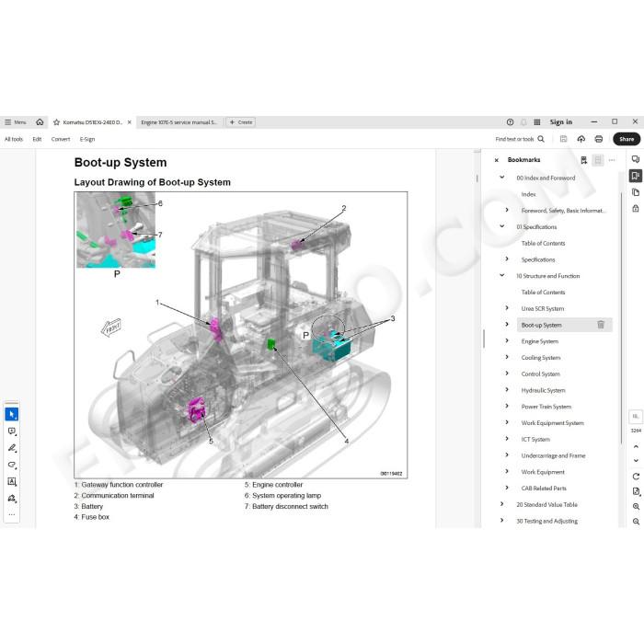Delete the Boot-up System bookmark
This screenshot has width=644, height=644.
click(601, 325)
